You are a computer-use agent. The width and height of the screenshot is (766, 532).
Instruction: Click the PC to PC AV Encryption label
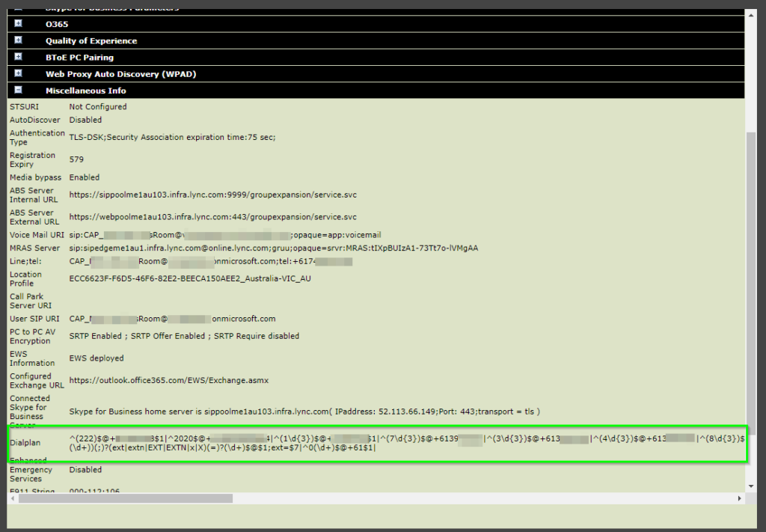33,337
